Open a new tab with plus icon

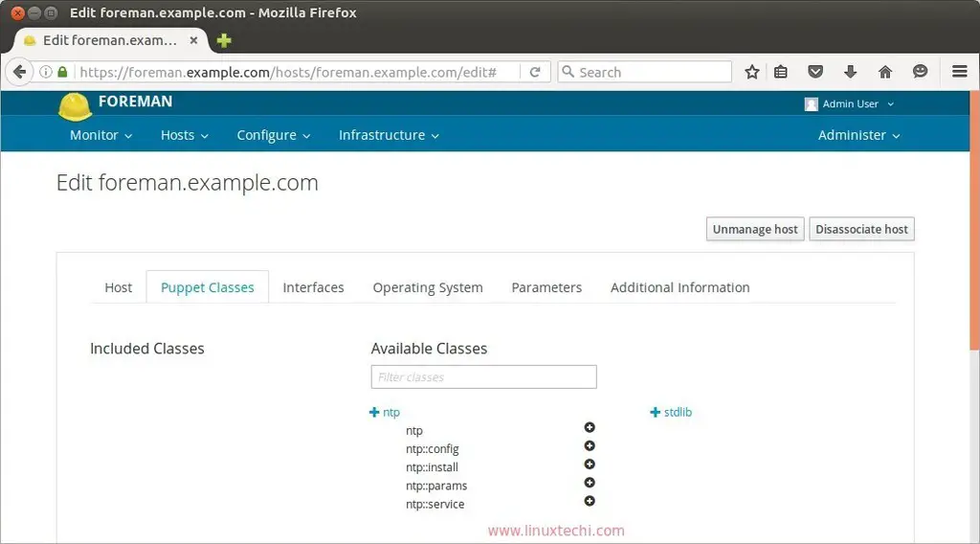tap(224, 40)
